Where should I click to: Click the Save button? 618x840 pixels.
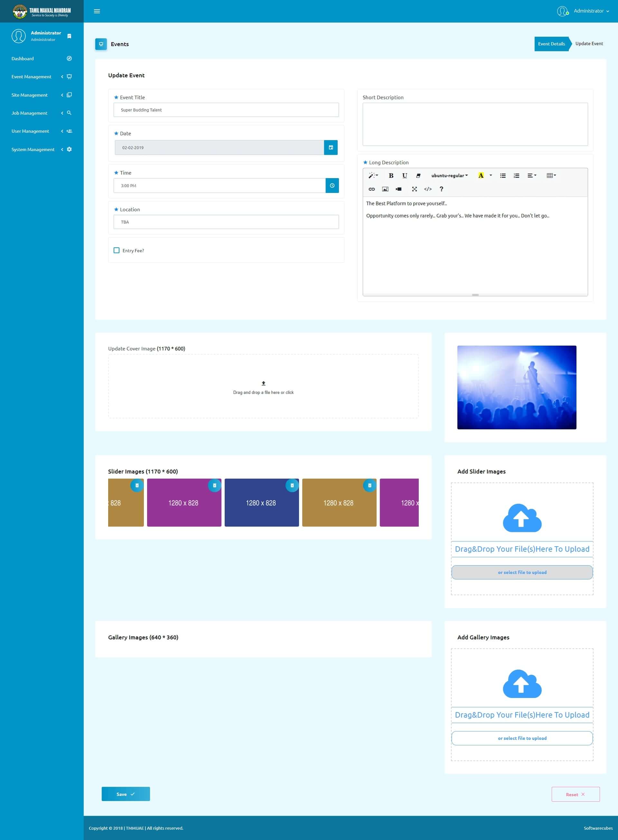(x=125, y=794)
